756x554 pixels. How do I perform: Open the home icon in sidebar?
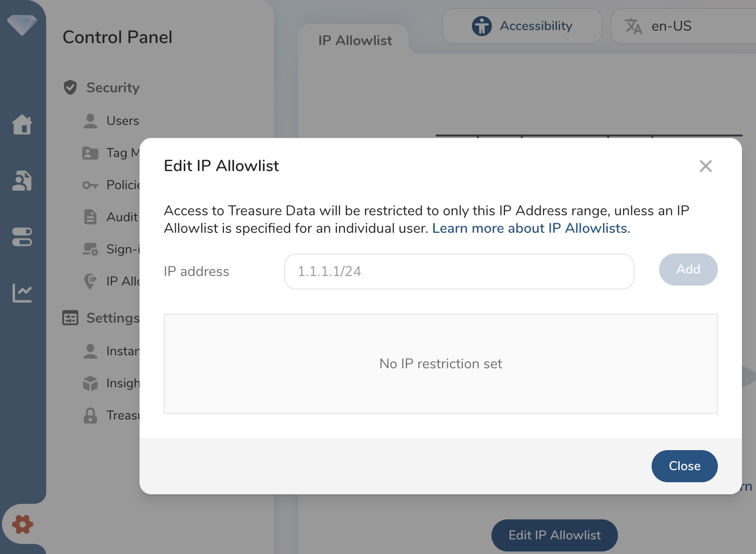[x=22, y=124]
